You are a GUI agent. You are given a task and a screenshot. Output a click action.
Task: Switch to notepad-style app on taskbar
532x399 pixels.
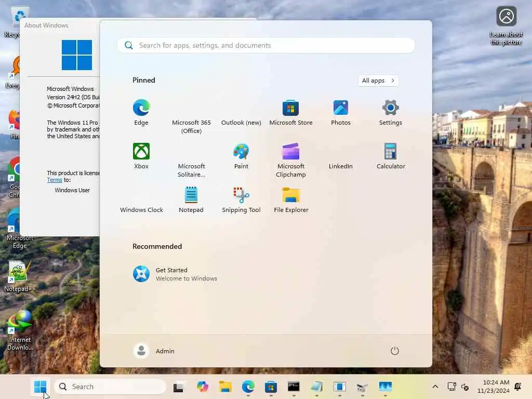click(x=316, y=387)
